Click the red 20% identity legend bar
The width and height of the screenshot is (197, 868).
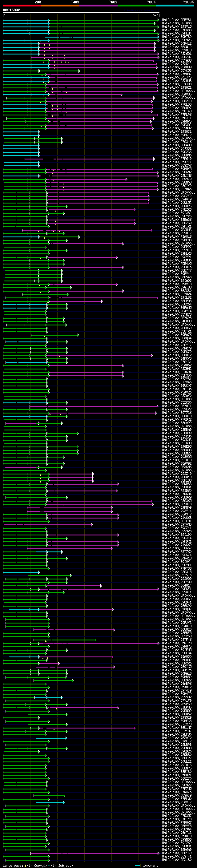tap(22, 6)
